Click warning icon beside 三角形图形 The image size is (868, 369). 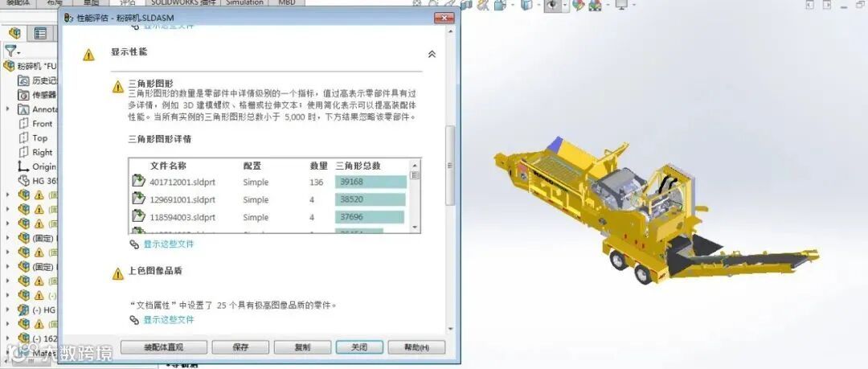click(118, 87)
